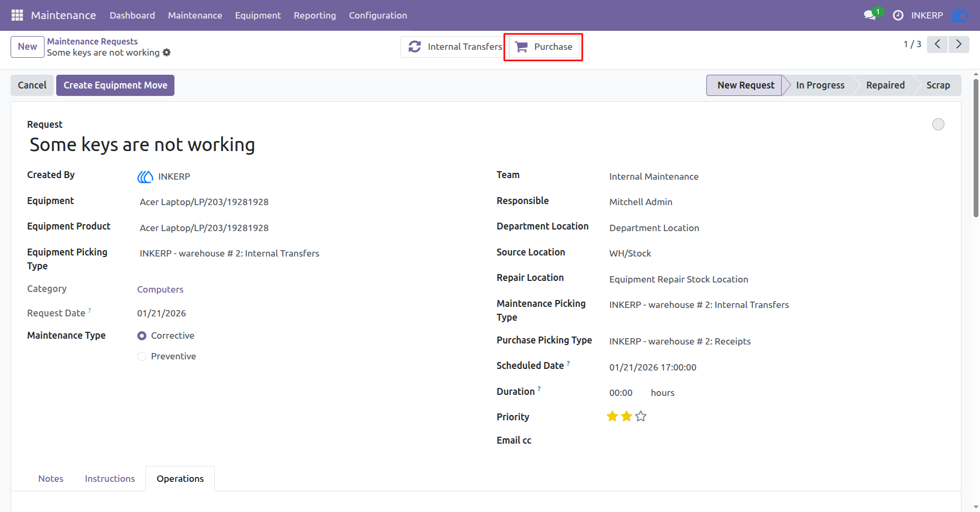Viewport: 980px width, 512px height.
Task: Open the Configuration menu
Action: coord(378,15)
